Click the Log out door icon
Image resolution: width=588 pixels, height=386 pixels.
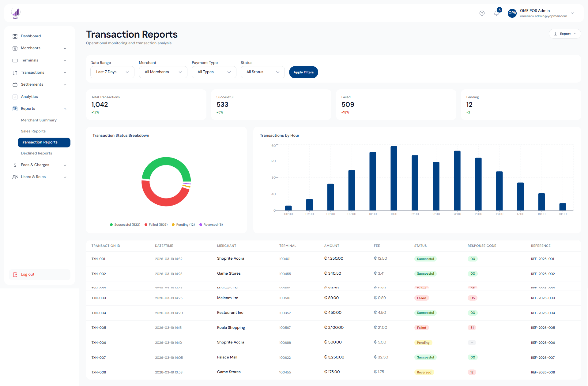click(x=15, y=275)
